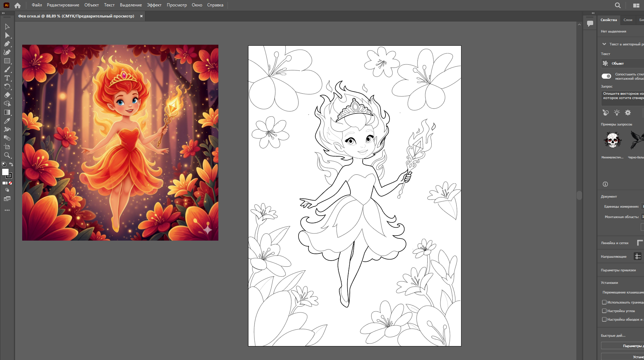Set paint to None swatch

pyautogui.click(x=11, y=183)
